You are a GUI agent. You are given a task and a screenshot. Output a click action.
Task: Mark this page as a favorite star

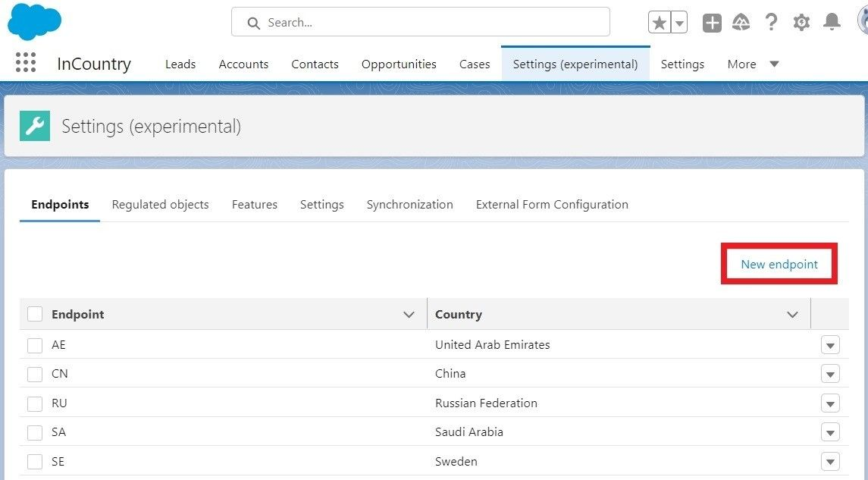[659, 22]
